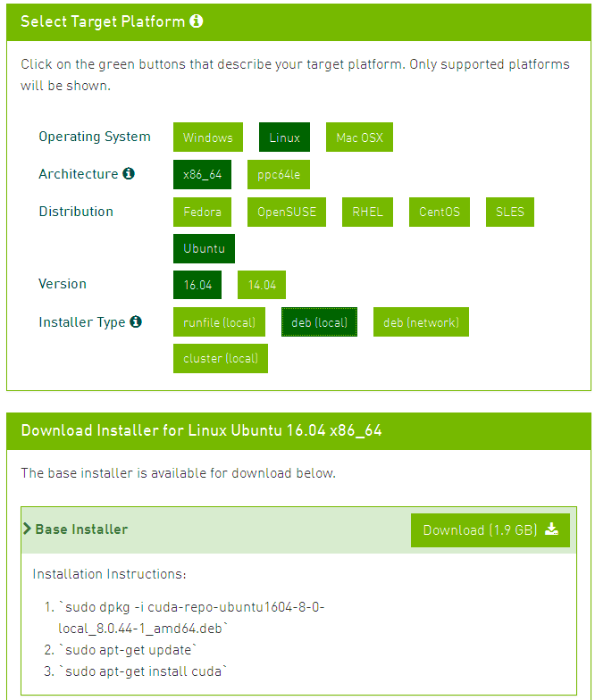Viewport: 595px width, 700px height.
Task: Choose Windows as operating system
Action: (x=207, y=137)
